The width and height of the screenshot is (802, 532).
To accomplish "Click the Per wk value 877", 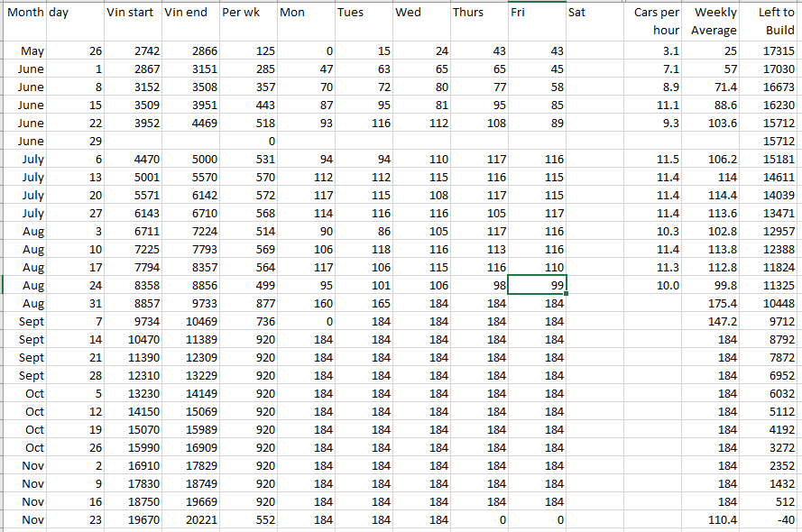I will click(x=248, y=304).
